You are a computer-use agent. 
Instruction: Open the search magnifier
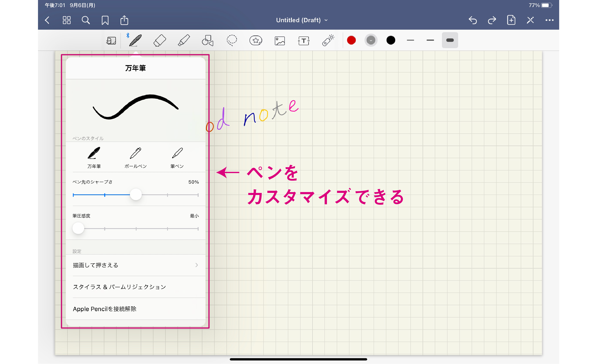pyautogui.click(x=86, y=20)
